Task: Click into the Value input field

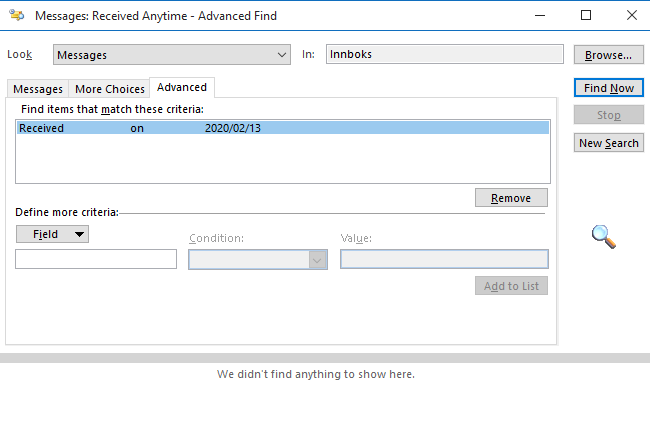Action: tap(444, 260)
